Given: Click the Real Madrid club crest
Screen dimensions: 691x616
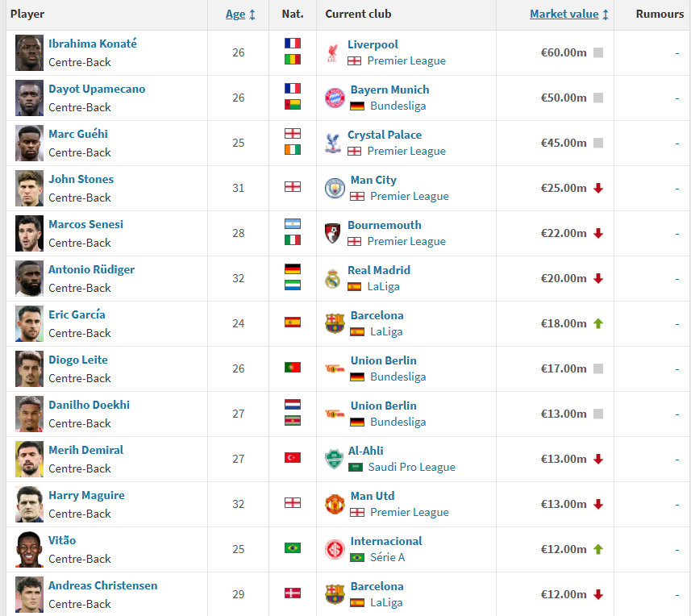Looking at the screenshot, I should click(332, 279).
